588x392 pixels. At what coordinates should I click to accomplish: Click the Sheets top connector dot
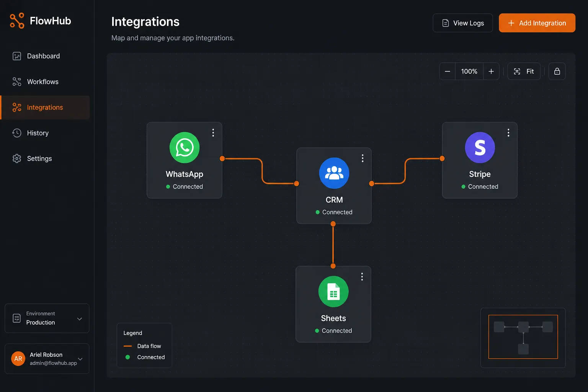(x=333, y=266)
